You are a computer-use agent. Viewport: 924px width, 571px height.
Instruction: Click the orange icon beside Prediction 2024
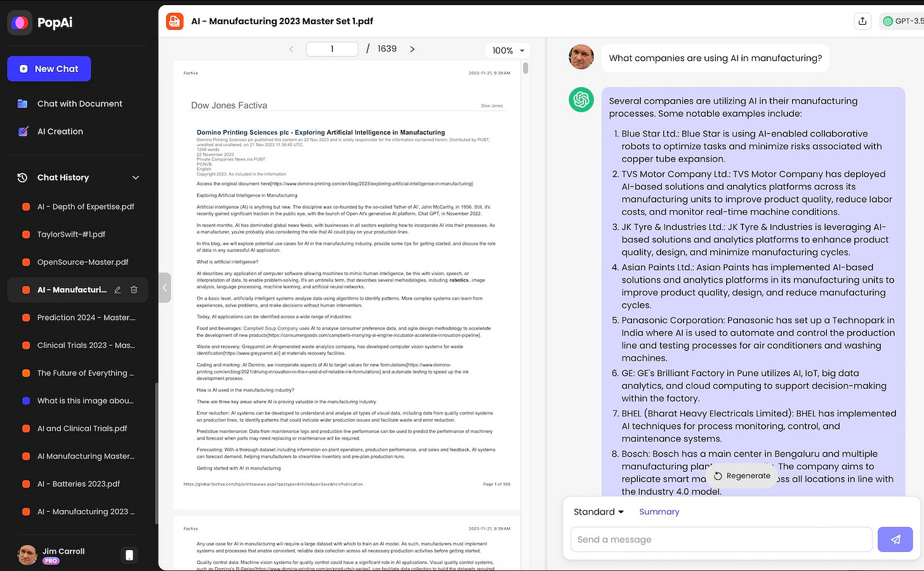26,318
